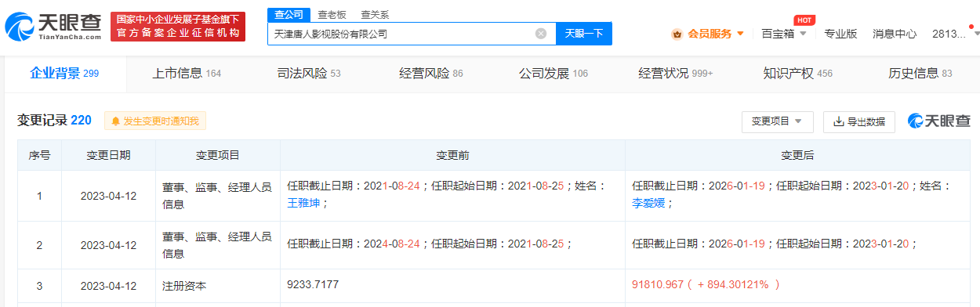The image size is (980, 307).
Task: Expand the 会员服务 dropdown arrow
Action: click(740, 34)
